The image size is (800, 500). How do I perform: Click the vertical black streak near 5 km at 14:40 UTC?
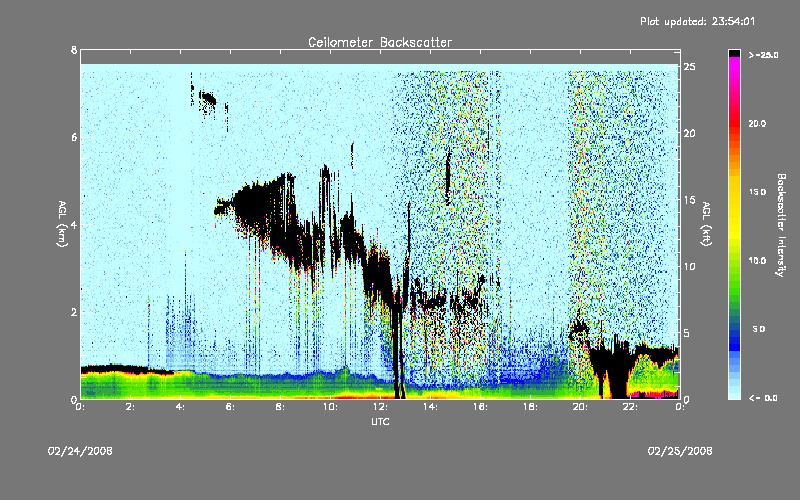pyautogui.click(x=447, y=176)
